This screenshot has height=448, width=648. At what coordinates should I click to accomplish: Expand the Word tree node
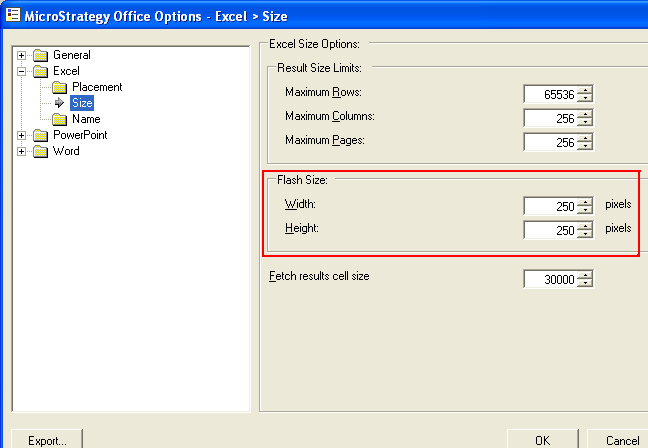pyautogui.click(x=21, y=152)
